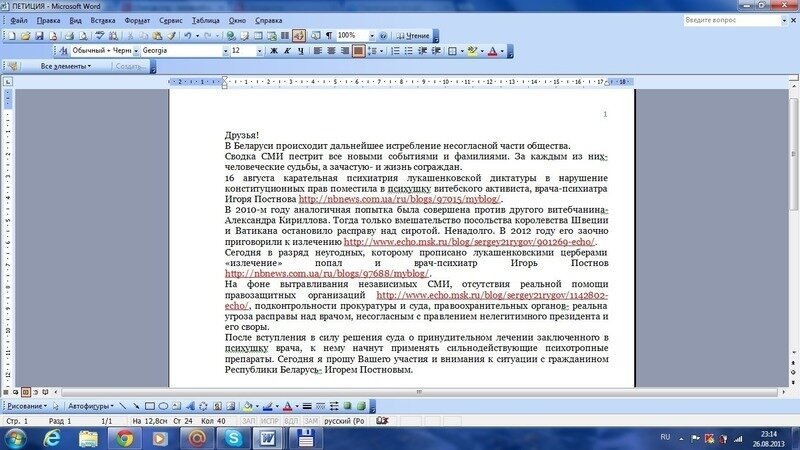Open the Таблица menu
The image size is (800, 450).
206,20
